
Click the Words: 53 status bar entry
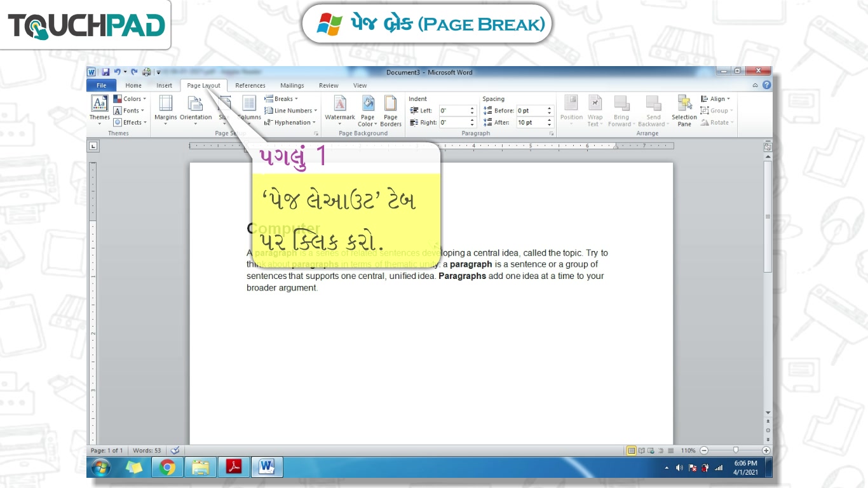pyautogui.click(x=147, y=451)
